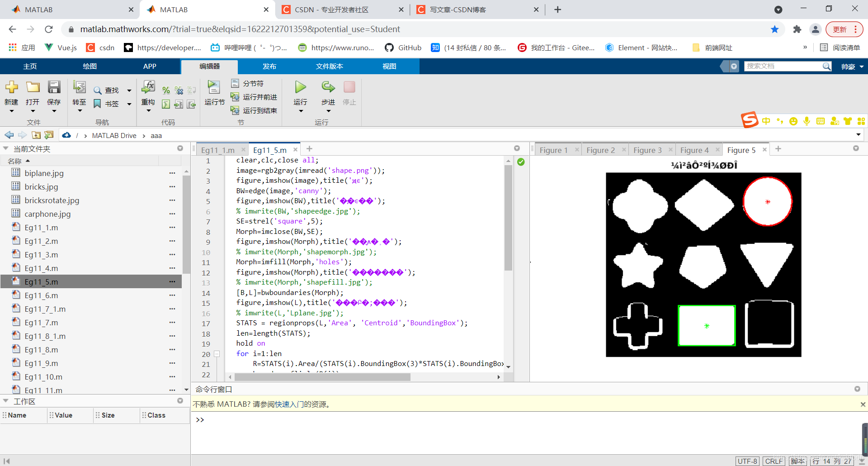868x466 pixels.
Task: Click the Run button green arrow
Action: click(301, 87)
